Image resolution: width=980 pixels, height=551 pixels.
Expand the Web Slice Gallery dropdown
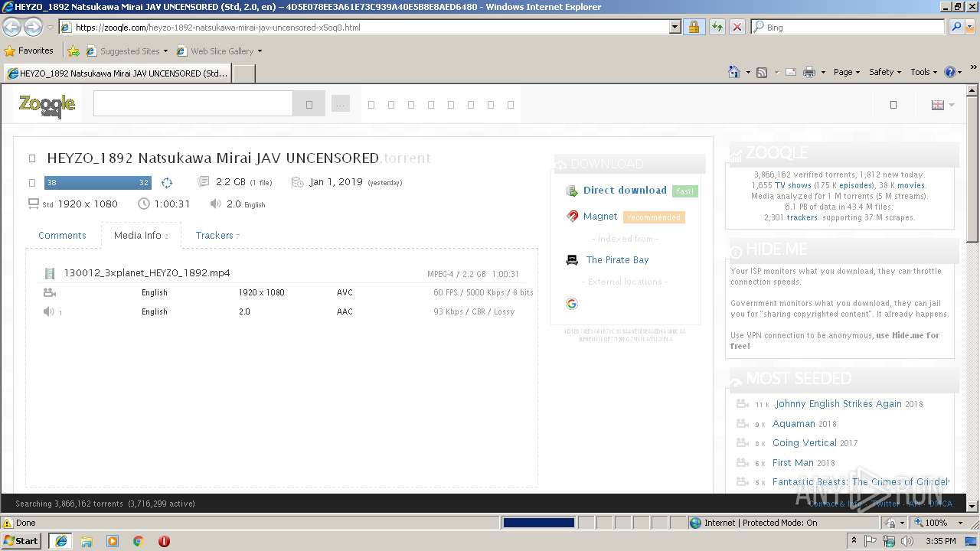click(260, 51)
